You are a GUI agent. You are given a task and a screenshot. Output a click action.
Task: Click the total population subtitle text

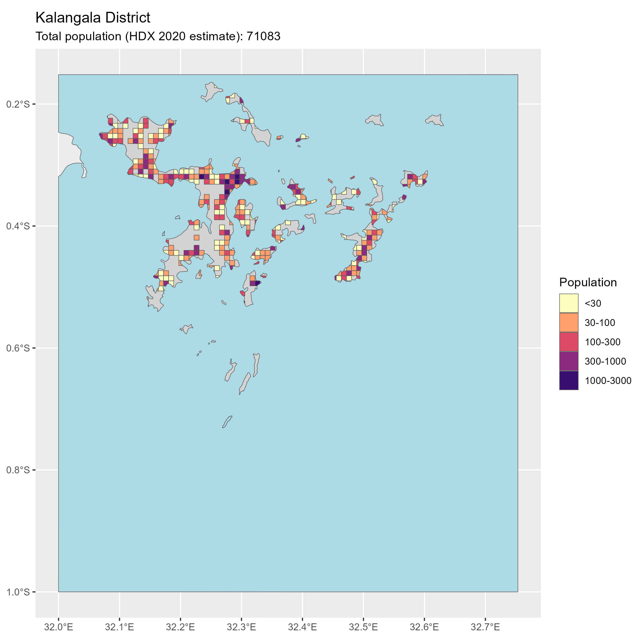tap(158, 36)
